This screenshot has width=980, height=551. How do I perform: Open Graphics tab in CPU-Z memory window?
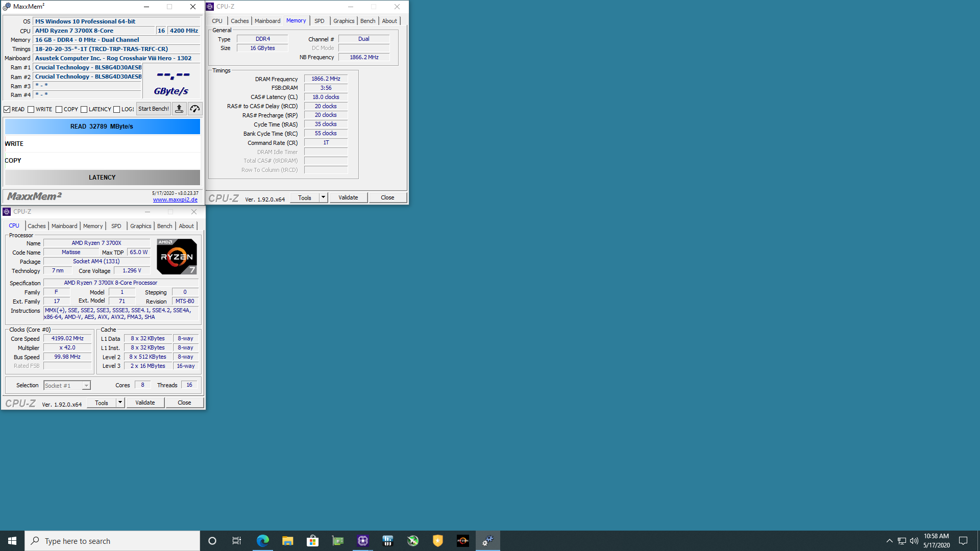[x=344, y=21]
